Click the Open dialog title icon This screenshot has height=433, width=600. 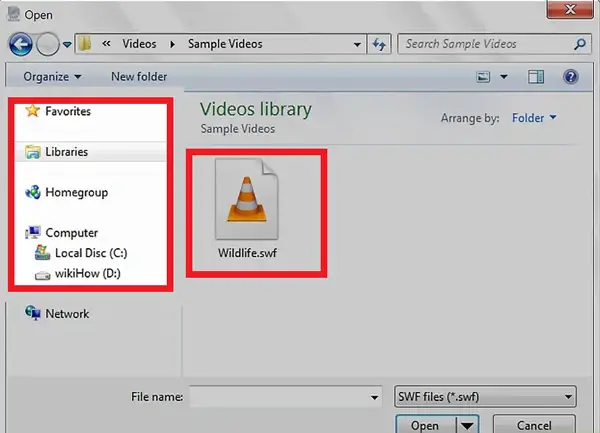pyautogui.click(x=14, y=14)
